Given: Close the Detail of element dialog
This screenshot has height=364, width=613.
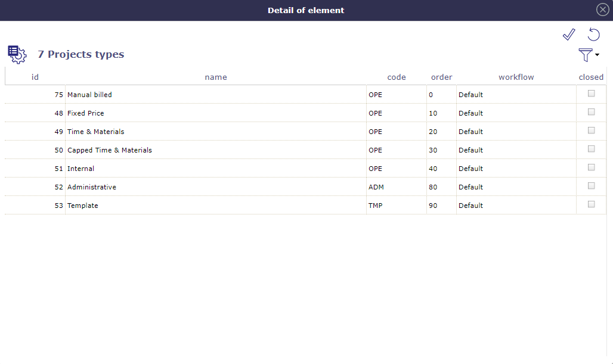Looking at the screenshot, I should tap(602, 10).
